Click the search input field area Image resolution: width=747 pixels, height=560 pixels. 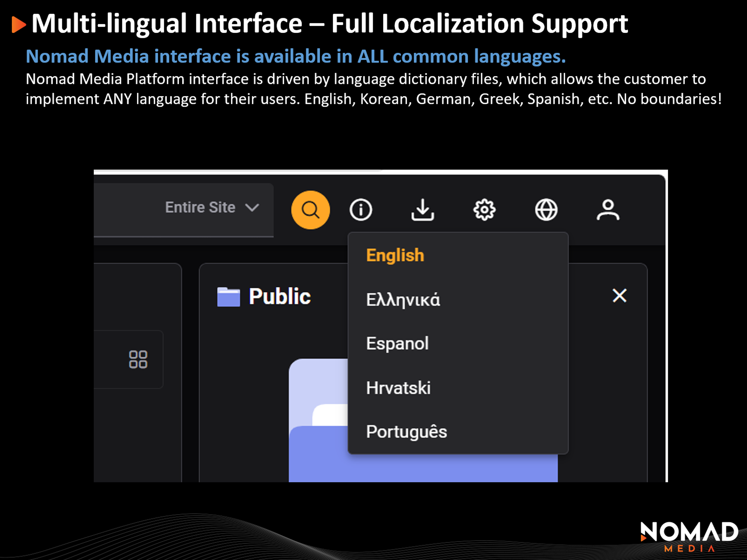coord(184,210)
